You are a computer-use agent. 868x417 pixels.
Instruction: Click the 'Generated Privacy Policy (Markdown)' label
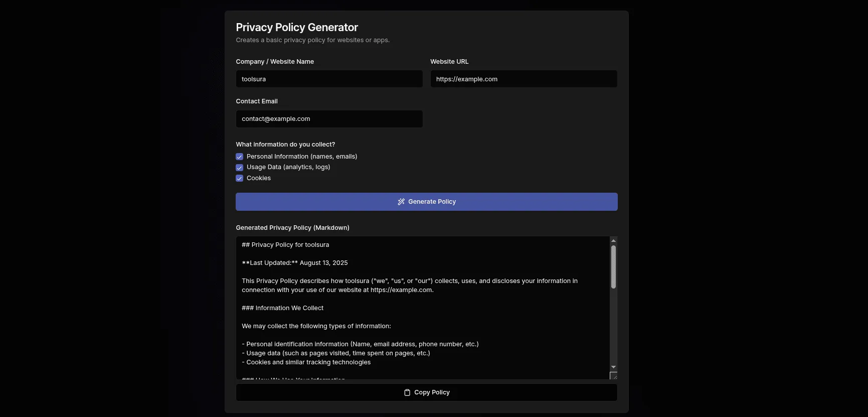click(292, 228)
